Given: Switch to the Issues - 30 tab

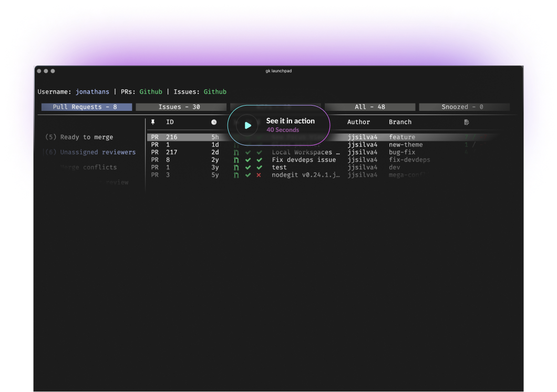Looking at the screenshot, I should tap(181, 107).
